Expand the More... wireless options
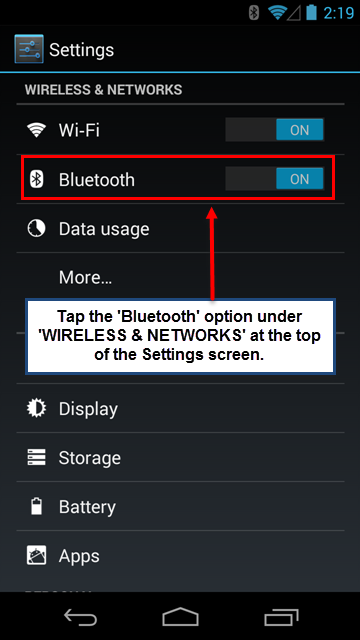 (x=180, y=277)
